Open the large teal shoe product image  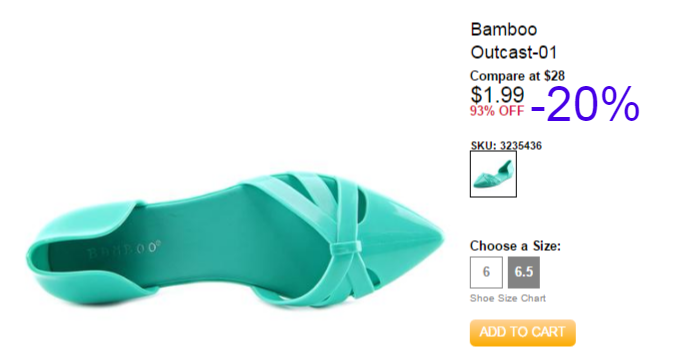pyautogui.click(x=235, y=241)
